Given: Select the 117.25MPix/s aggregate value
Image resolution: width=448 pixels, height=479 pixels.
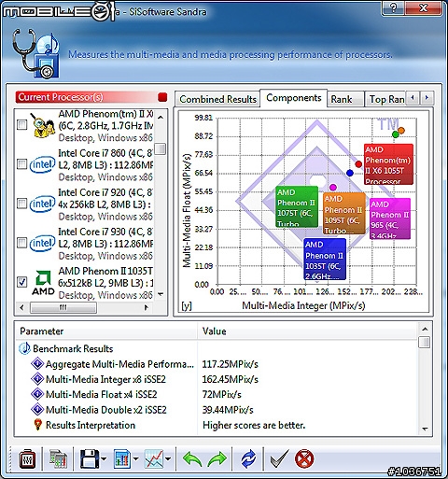Looking at the screenshot, I should pyautogui.click(x=230, y=364).
